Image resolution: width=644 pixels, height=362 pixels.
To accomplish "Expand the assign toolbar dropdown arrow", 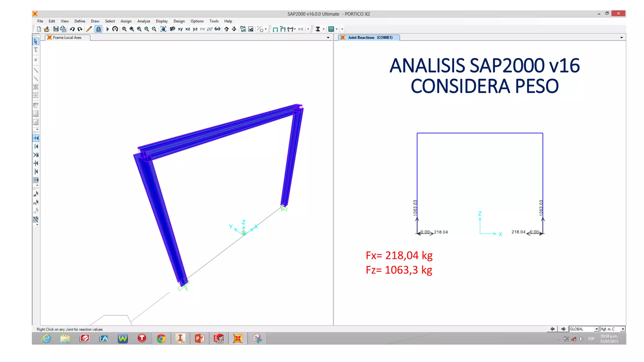I will tap(308, 29).
